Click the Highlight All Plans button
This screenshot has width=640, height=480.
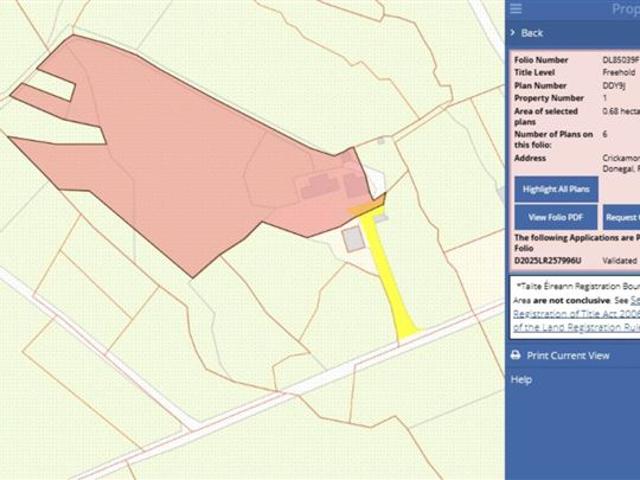click(x=556, y=189)
